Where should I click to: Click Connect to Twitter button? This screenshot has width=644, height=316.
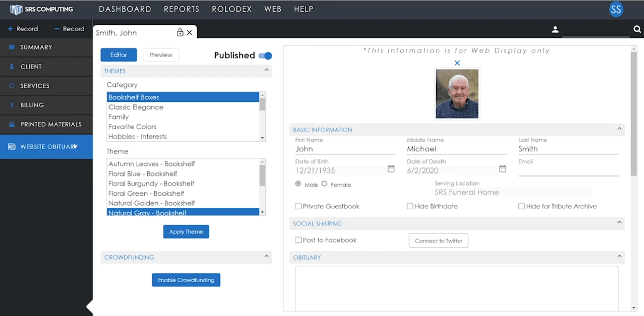point(439,241)
